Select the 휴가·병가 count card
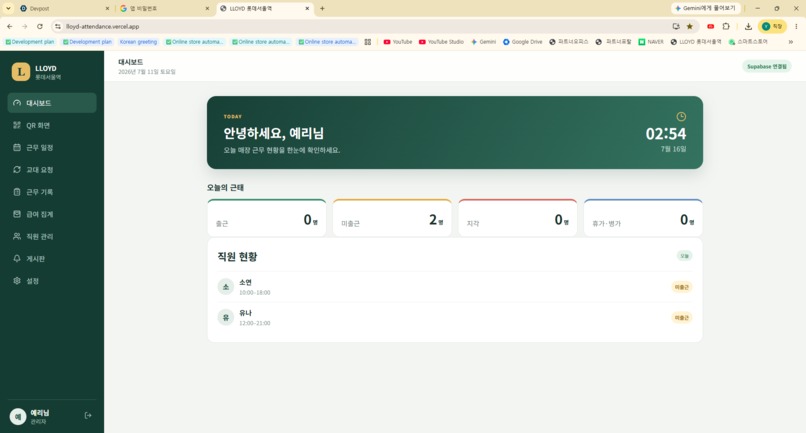The height and width of the screenshot is (433, 806). [643, 218]
